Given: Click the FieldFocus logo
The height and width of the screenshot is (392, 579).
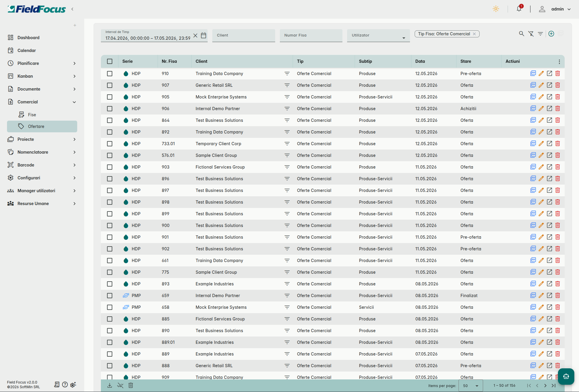Looking at the screenshot, I should pyautogui.click(x=37, y=9).
